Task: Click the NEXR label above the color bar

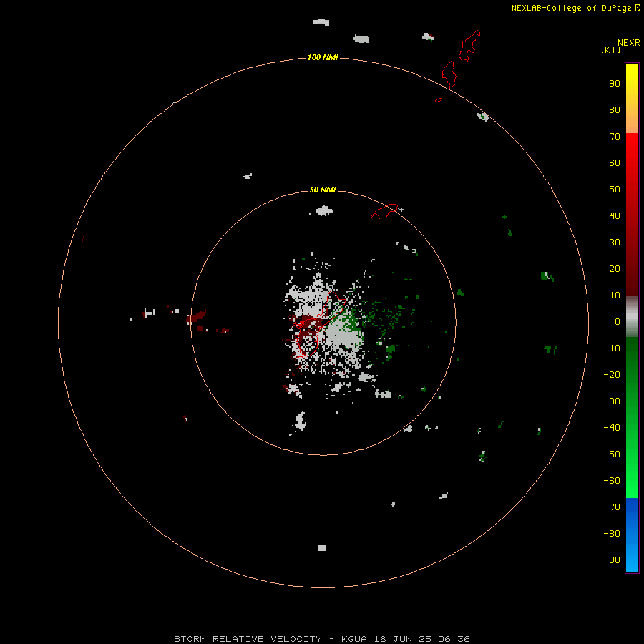Action: pyautogui.click(x=629, y=43)
